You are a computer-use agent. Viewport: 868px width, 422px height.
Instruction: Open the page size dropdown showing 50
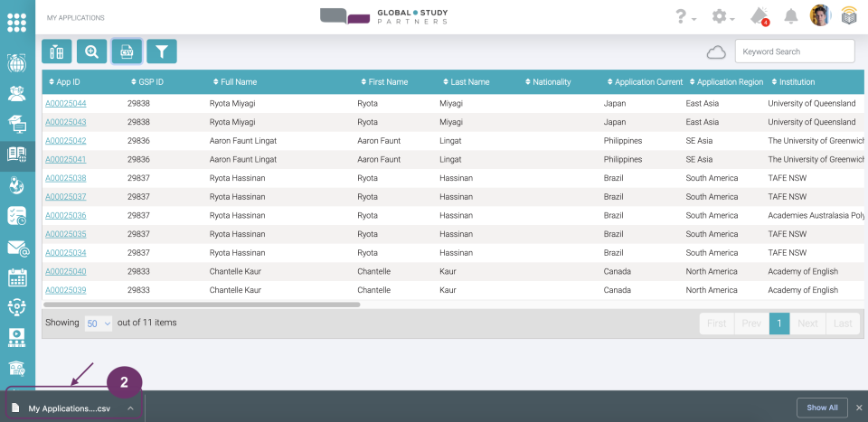(x=99, y=323)
